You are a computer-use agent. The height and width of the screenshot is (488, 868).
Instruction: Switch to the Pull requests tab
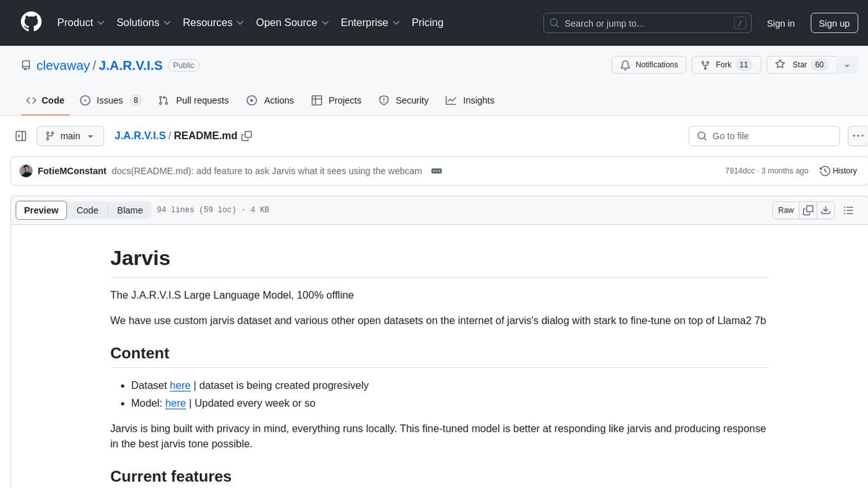point(193,100)
